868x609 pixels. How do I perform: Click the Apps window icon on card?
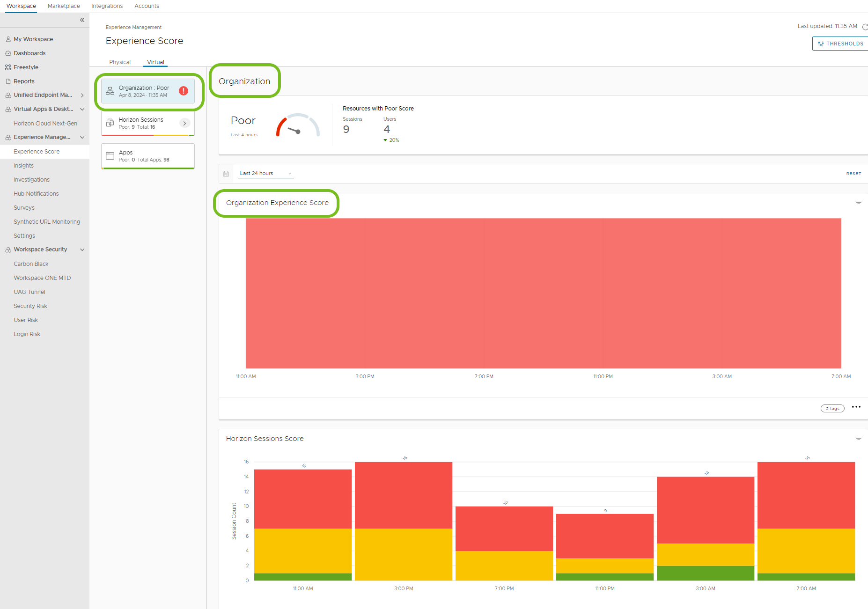tap(110, 156)
